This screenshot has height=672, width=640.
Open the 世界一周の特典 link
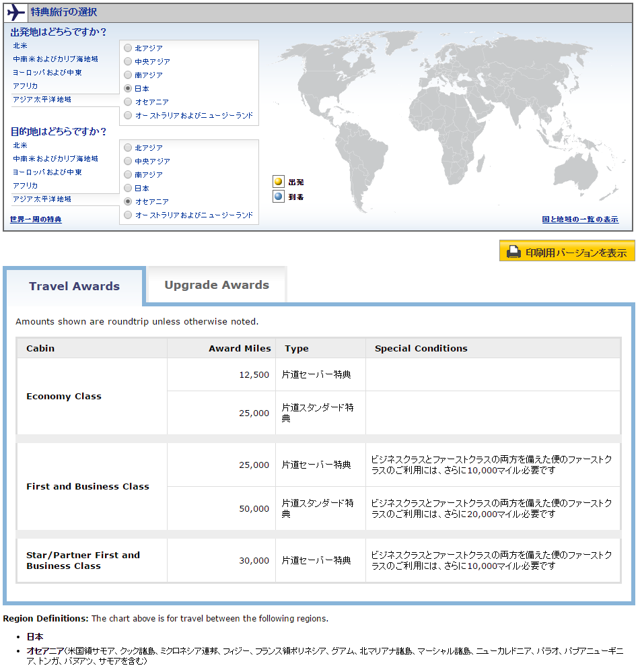point(36,220)
